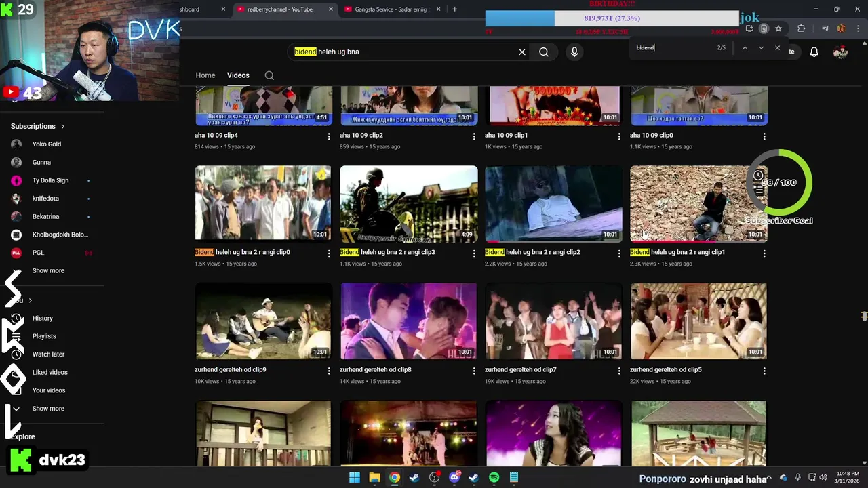The image size is (868, 488).
Task: Open PGL subscription channel
Action: tap(38, 253)
